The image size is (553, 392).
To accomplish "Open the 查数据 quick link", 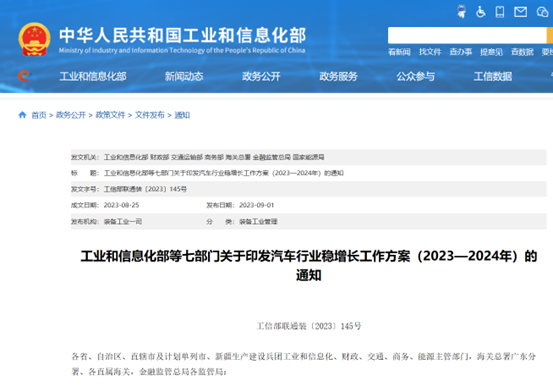I will [522, 52].
